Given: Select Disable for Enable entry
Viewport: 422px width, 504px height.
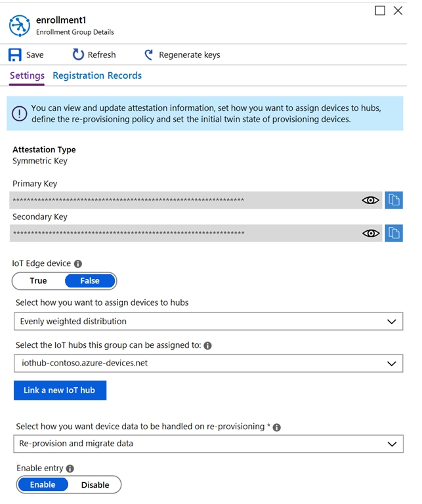Looking at the screenshot, I should coord(95,485).
